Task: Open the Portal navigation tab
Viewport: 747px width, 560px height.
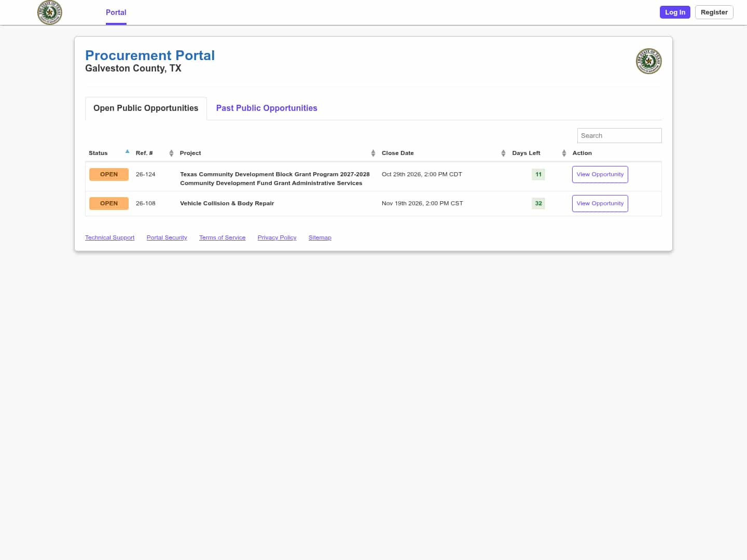Action: click(x=116, y=12)
